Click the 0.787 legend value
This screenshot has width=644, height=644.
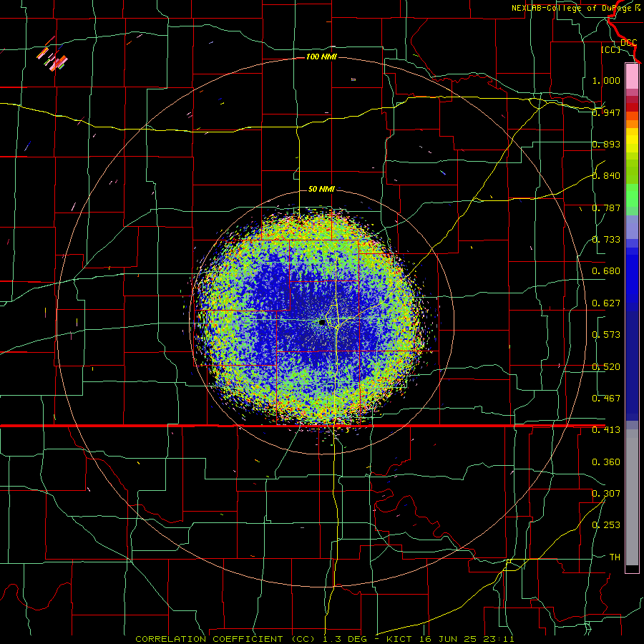pyautogui.click(x=606, y=208)
